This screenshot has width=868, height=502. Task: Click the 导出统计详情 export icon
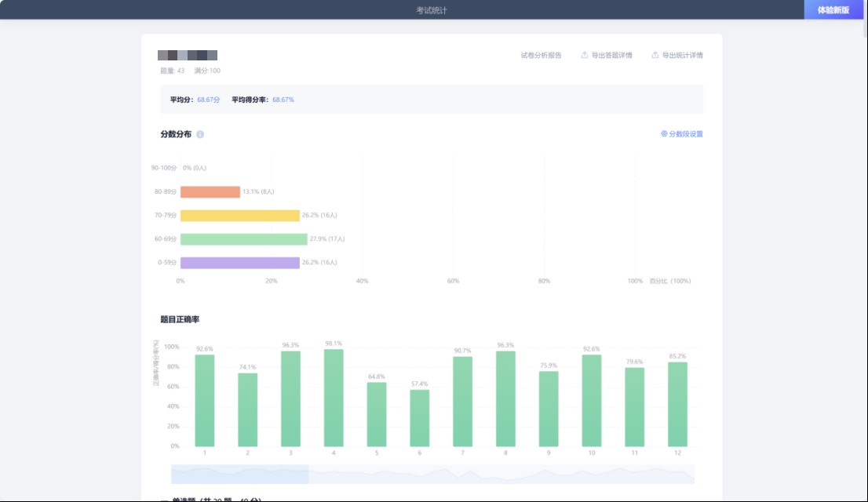point(655,56)
